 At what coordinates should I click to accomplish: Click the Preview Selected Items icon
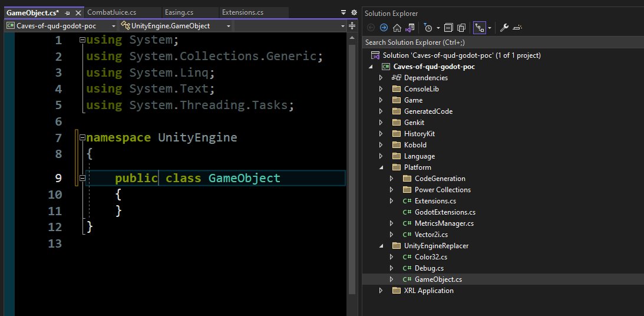[517, 28]
